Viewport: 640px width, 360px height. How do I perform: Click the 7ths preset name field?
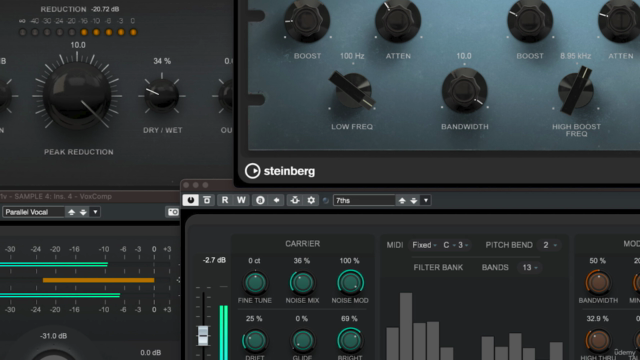coord(364,200)
